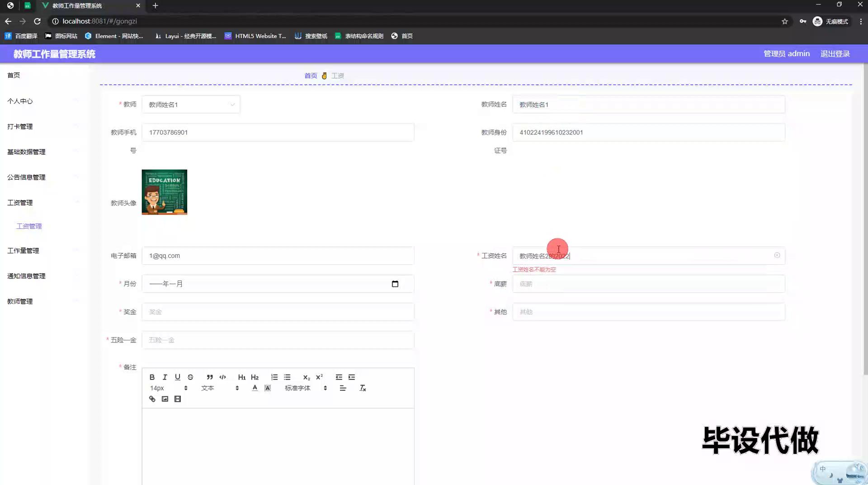Click the 首页 breadcrumb link

pyautogui.click(x=310, y=76)
